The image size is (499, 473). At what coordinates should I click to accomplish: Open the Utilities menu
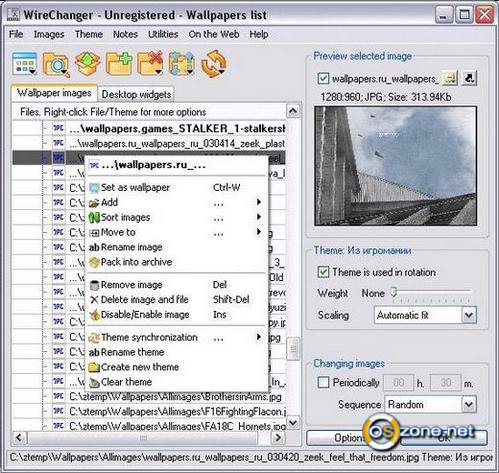(x=163, y=34)
